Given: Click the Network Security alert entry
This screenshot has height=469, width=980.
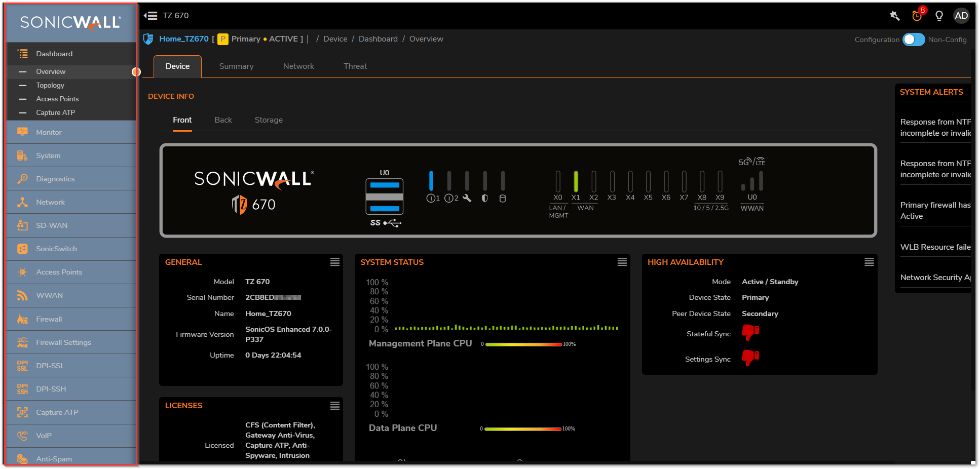Looking at the screenshot, I should point(935,278).
